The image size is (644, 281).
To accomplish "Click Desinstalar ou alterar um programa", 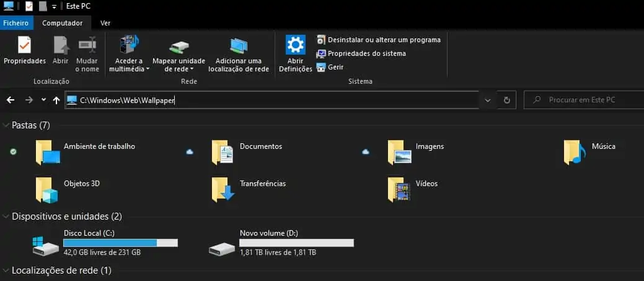I will (x=378, y=40).
